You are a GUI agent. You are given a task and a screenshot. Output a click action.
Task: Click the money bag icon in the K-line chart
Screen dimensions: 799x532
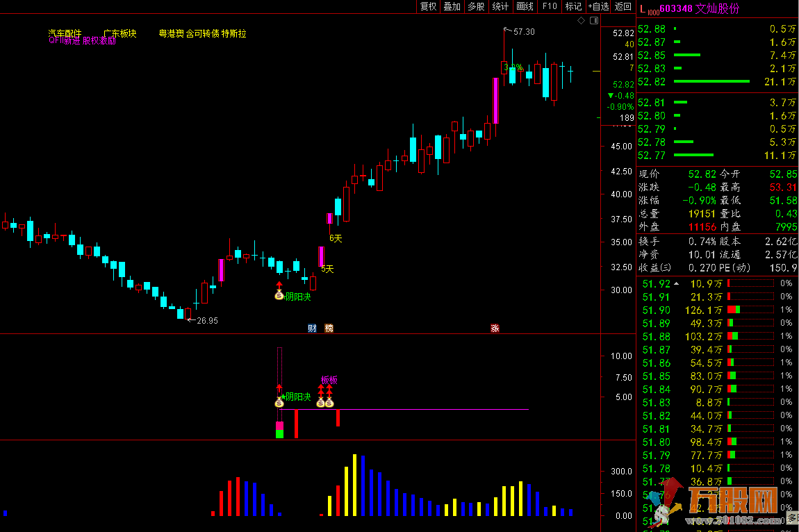pyautogui.click(x=279, y=294)
